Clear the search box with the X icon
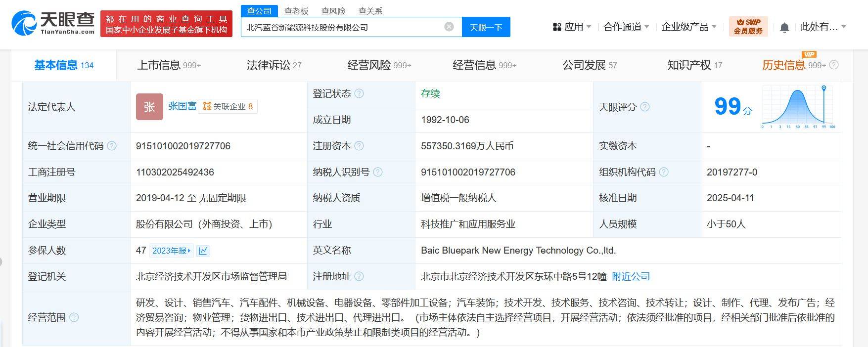 pos(449,27)
